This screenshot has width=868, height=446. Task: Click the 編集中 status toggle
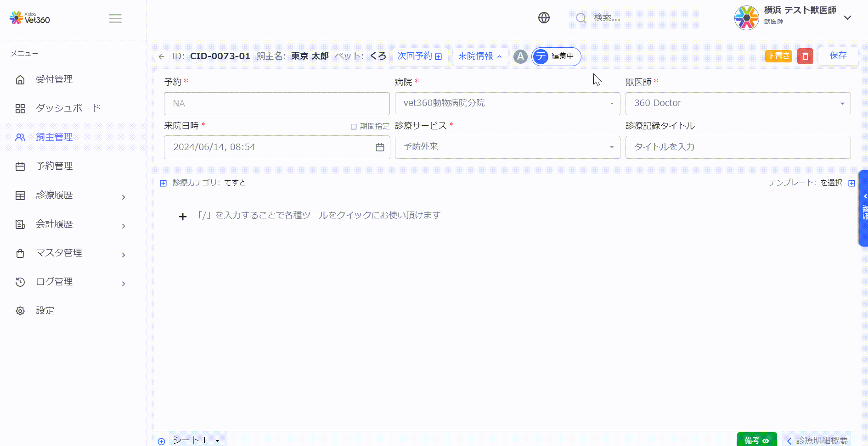coord(556,56)
